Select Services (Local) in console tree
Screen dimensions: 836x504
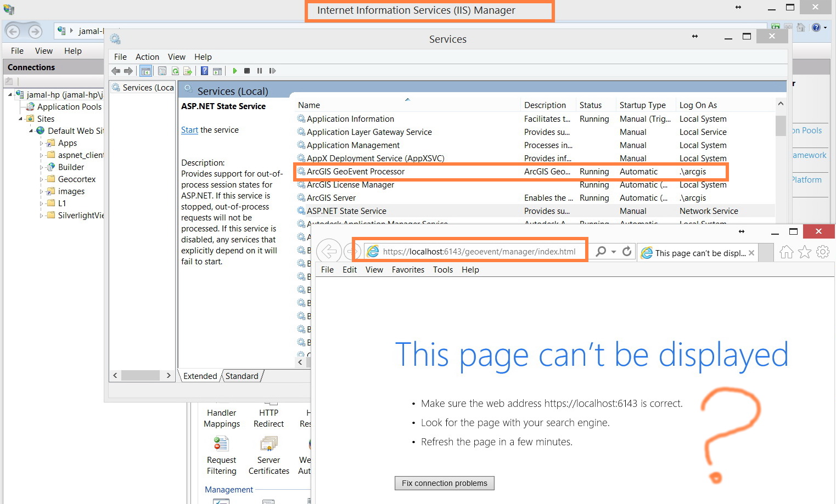click(143, 88)
